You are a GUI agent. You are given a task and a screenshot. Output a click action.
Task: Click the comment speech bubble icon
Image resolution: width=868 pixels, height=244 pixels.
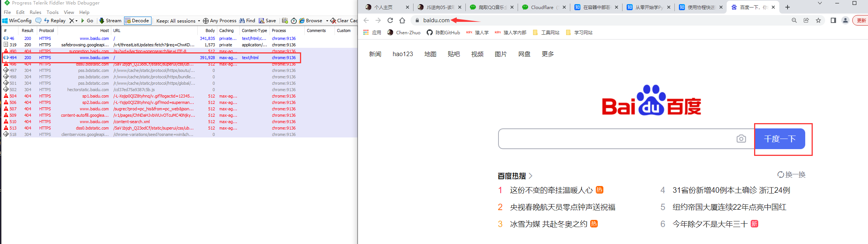pyautogui.click(x=38, y=21)
